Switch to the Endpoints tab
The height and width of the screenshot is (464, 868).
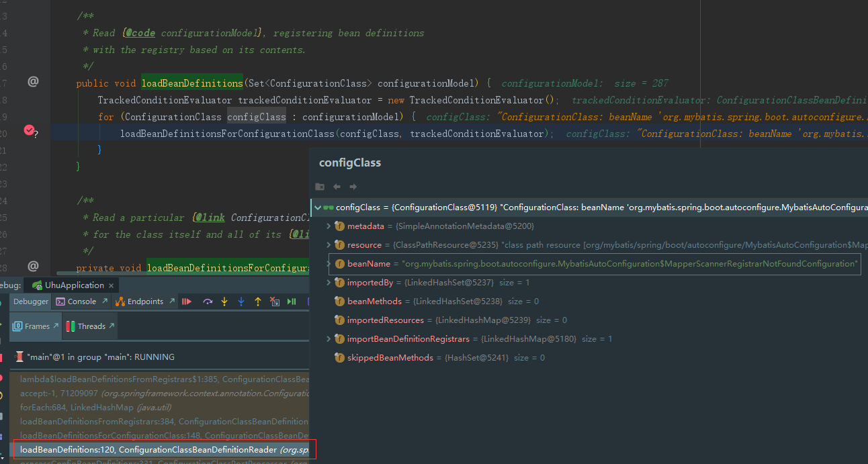coord(144,301)
